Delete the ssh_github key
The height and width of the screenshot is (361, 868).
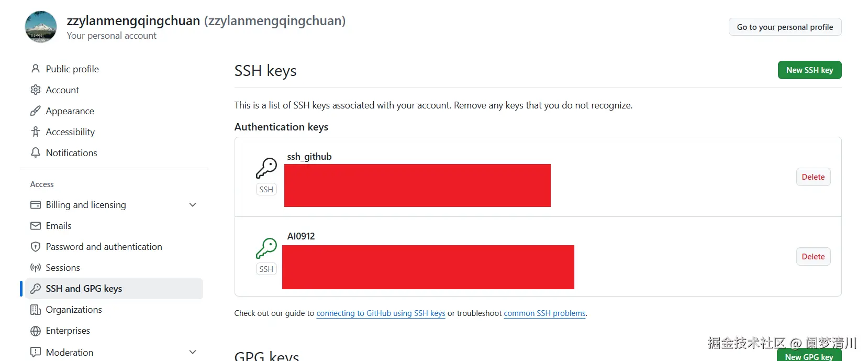[x=813, y=177]
